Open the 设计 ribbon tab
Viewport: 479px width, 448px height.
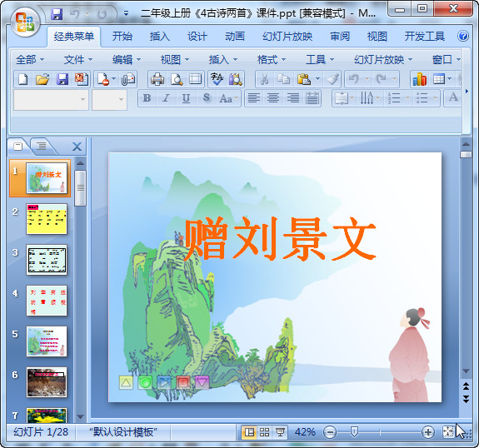tap(197, 37)
